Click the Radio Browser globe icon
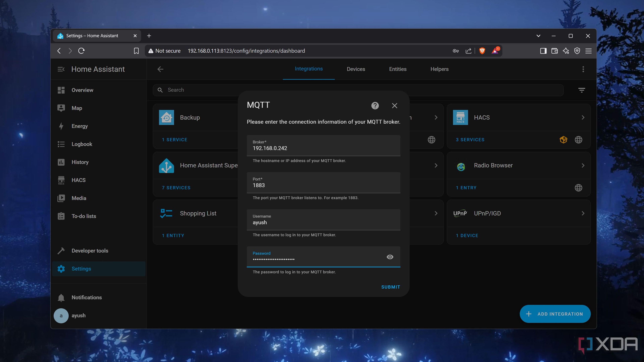644x362 pixels. pos(578,188)
